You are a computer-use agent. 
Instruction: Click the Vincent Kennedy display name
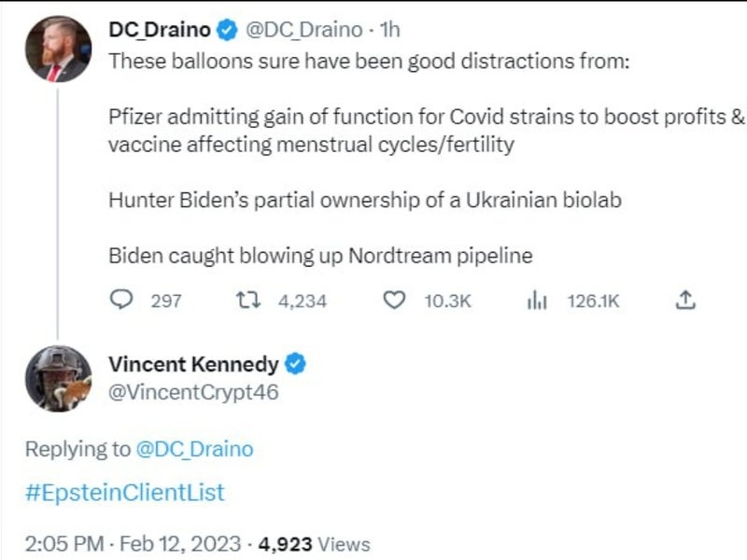pyautogui.click(x=193, y=364)
